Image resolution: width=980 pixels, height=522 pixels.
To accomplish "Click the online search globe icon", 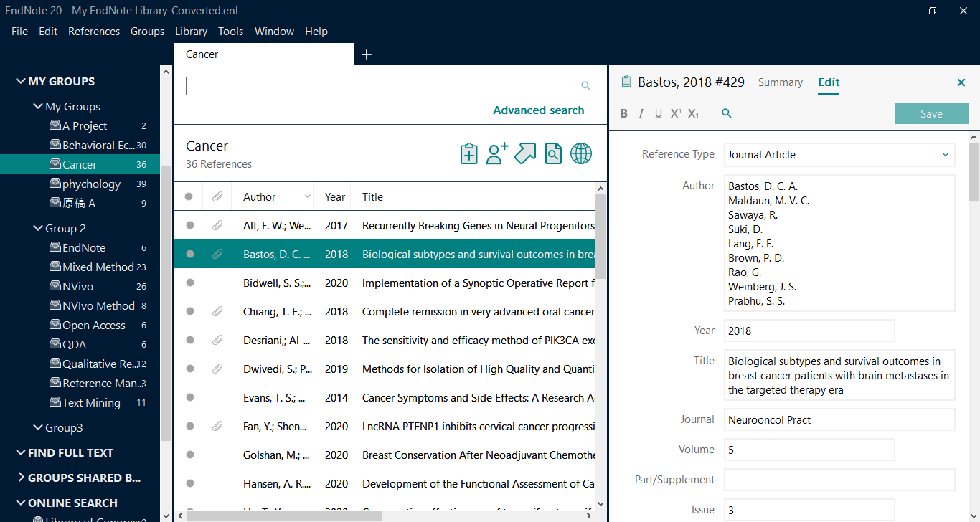I will click(581, 153).
